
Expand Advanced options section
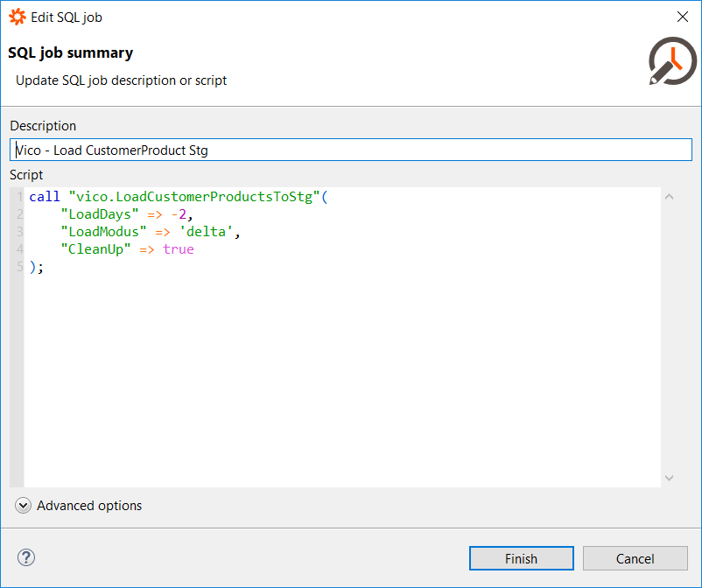pos(23,506)
